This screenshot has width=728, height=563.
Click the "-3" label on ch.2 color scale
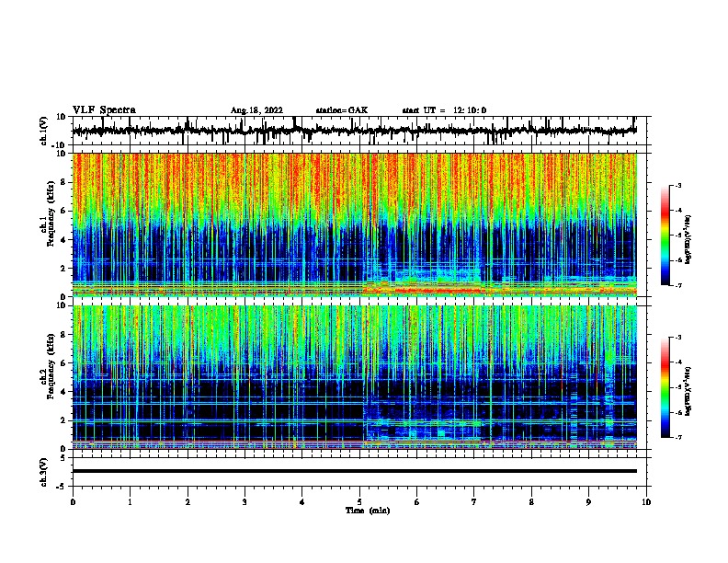point(677,338)
